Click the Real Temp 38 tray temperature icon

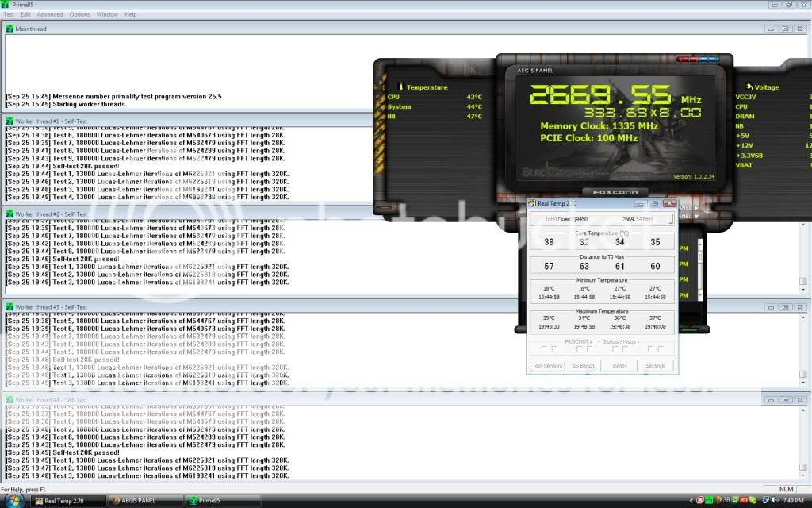tap(726, 500)
